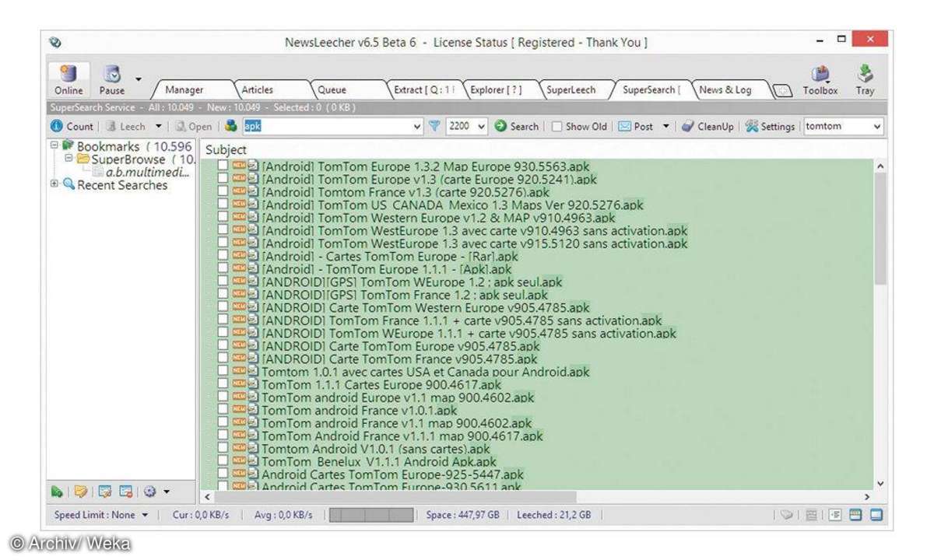Check [GPS] TomTom France 1.2 apk seul row
The height and width of the screenshot is (560, 934).
pos(223,295)
